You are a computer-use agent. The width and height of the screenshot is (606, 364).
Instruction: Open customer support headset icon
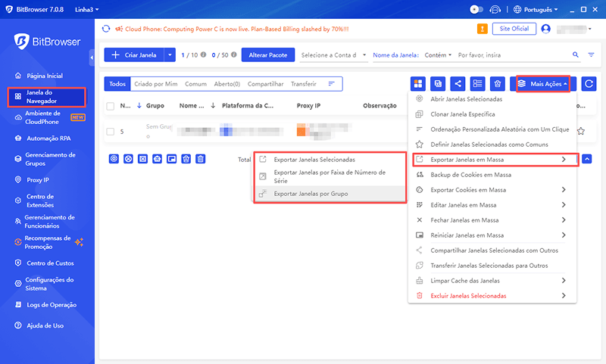point(495,10)
